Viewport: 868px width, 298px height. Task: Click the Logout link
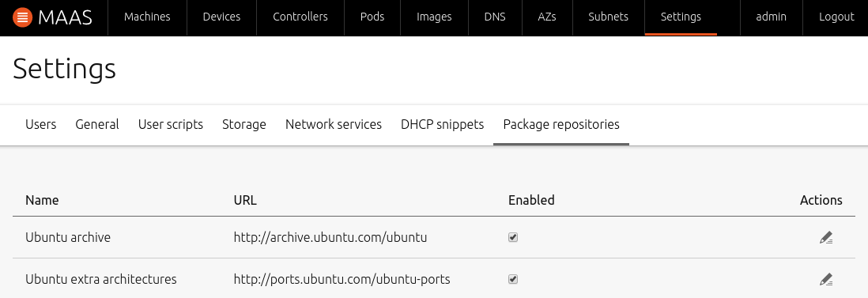(x=836, y=17)
